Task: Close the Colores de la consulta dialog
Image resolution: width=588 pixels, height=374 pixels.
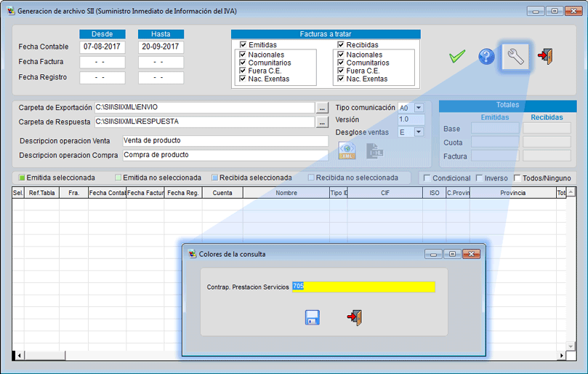Action: [472, 254]
